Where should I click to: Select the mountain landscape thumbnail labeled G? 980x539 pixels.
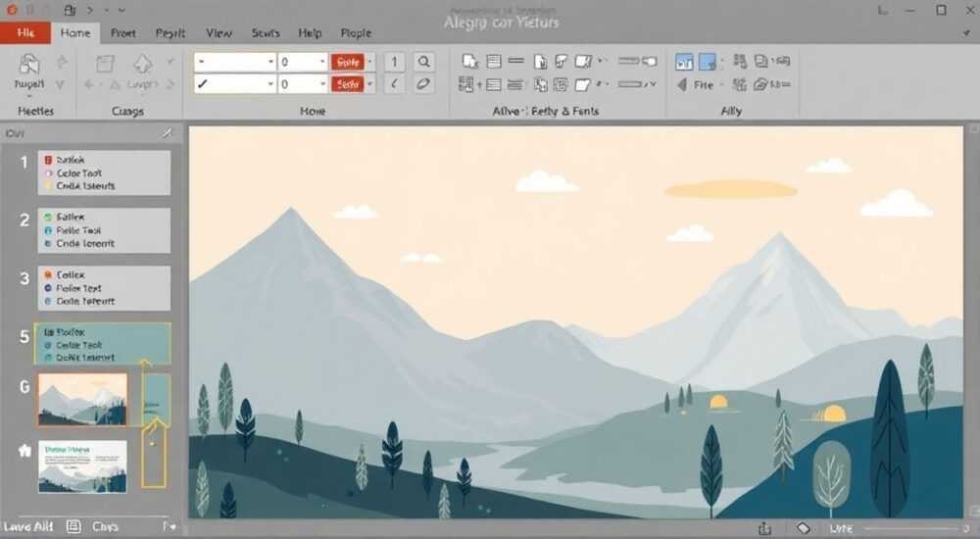pyautogui.click(x=82, y=400)
